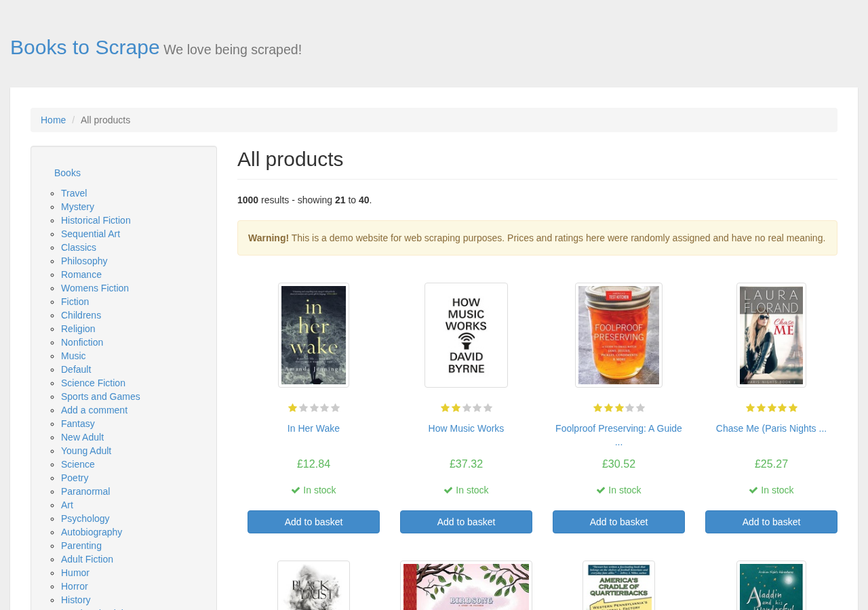Viewport: 868px width, 610px height.
Task: Open the Chase Me book cover
Action: 771,335
